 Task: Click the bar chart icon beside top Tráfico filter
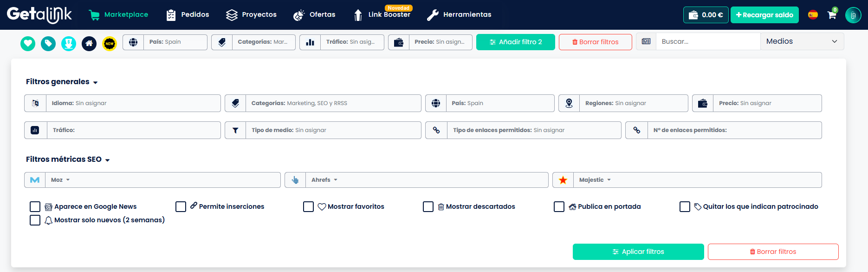pos(310,42)
